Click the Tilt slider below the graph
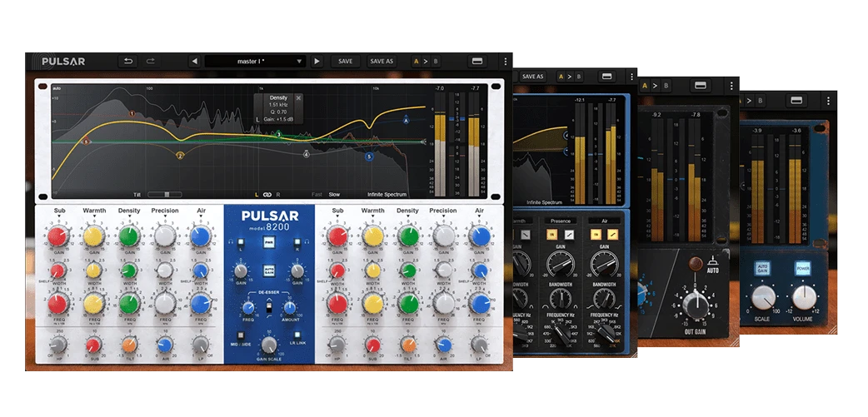Screen dimensions: 868x417 pos(164,194)
